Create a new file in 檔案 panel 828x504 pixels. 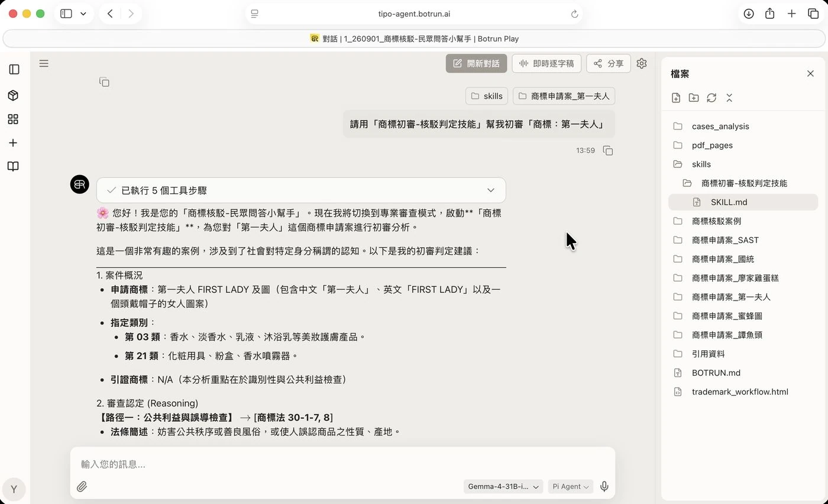pyautogui.click(x=676, y=98)
